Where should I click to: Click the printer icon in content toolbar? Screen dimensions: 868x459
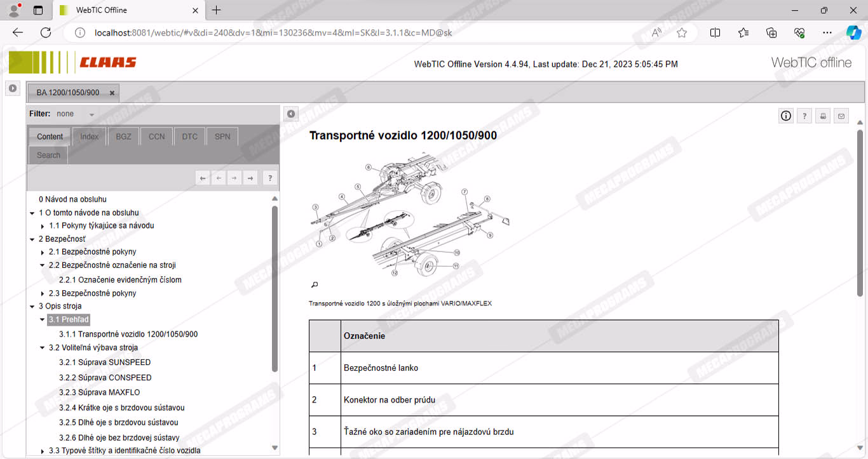point(823,116)
